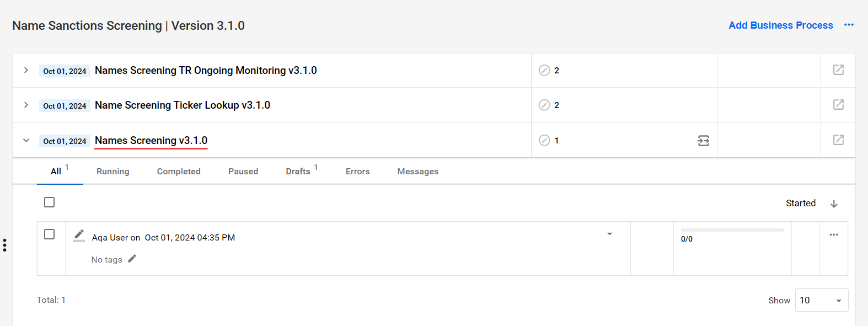Screen dimensions: 868x326
Task: Click the run process icon in Names Screening row
Action: coord(703,141)
